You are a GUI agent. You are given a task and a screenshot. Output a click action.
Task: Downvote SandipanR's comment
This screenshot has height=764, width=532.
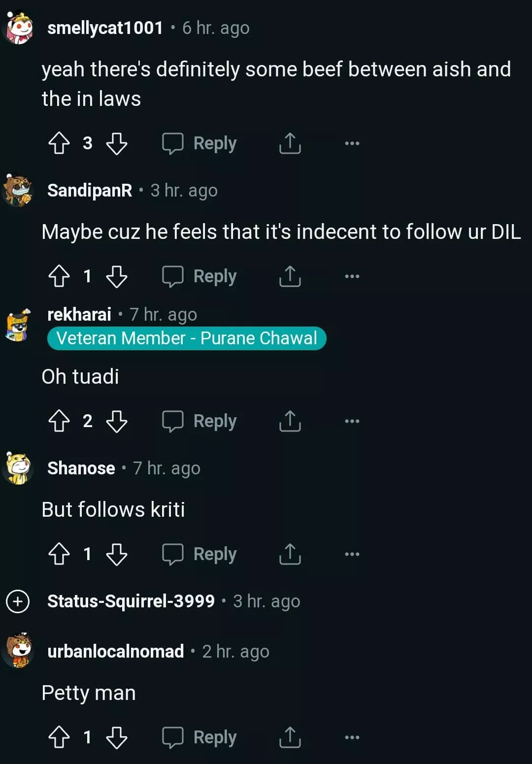pos(117,276)
